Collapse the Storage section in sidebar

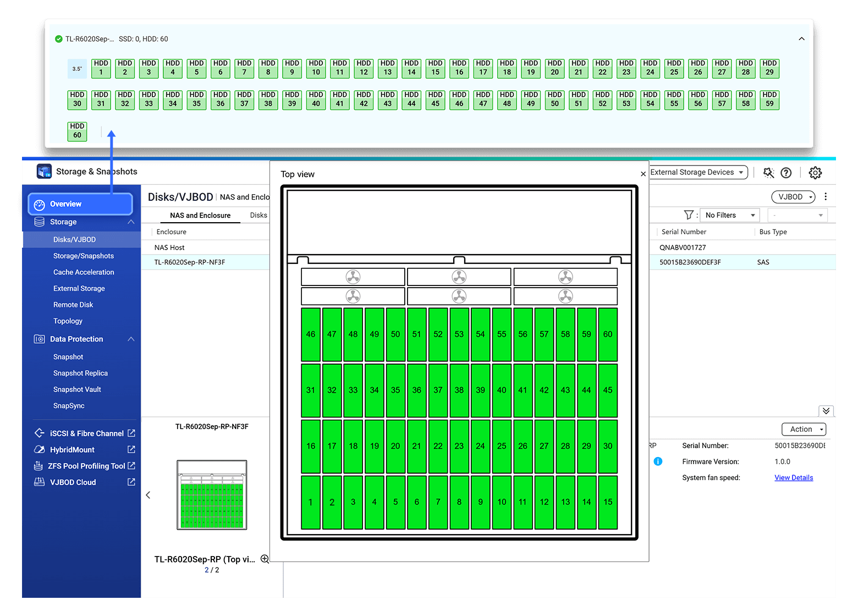(x=131, y=222)
